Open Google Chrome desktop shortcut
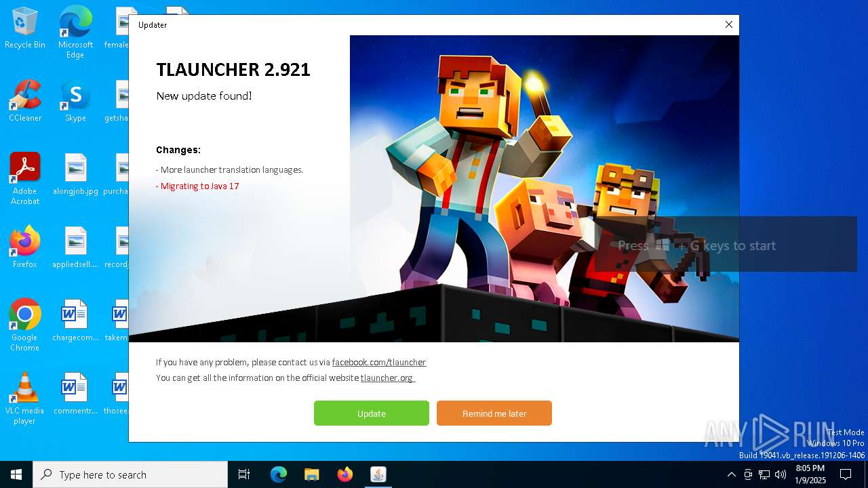Image resolution: width=868 pixels, height=488 pixels. pyautogui.click(x=25, y=325)
